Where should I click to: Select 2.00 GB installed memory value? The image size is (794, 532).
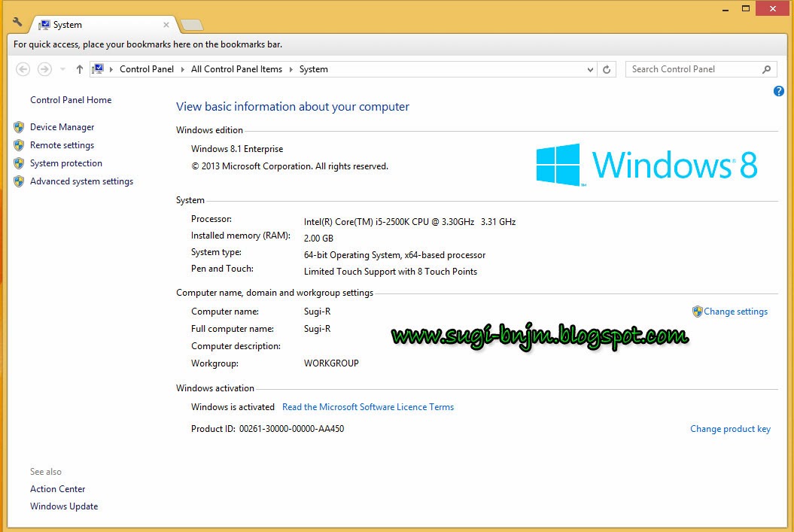click(x=318, y=238)
